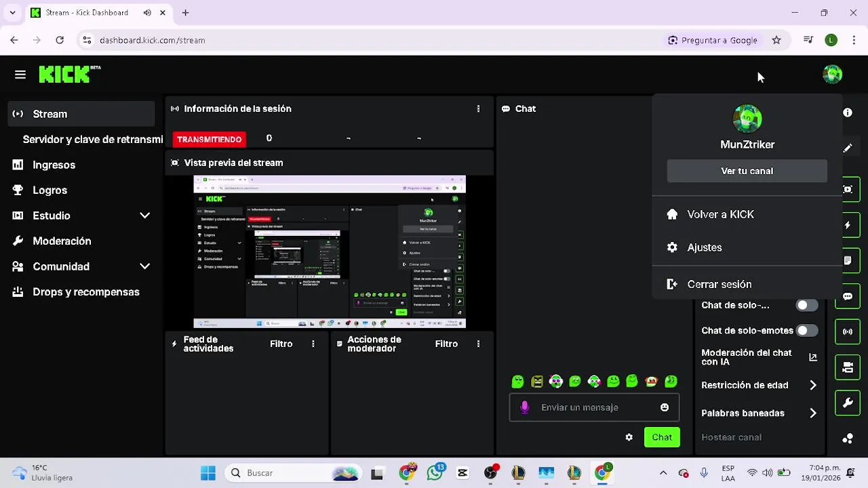Open options menu of Feed de actividades

tap(313, 344)
